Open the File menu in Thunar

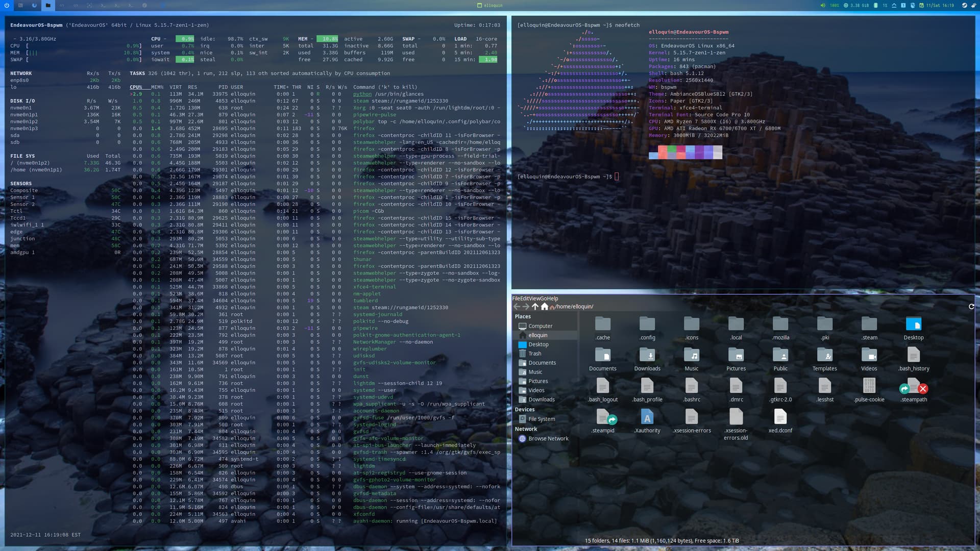(x=516, y=298)
